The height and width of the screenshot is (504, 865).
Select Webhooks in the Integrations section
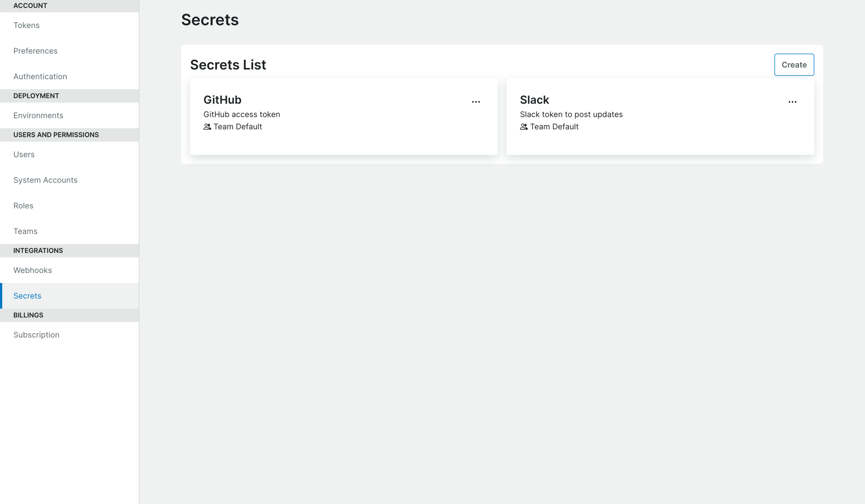pos(33,270)
